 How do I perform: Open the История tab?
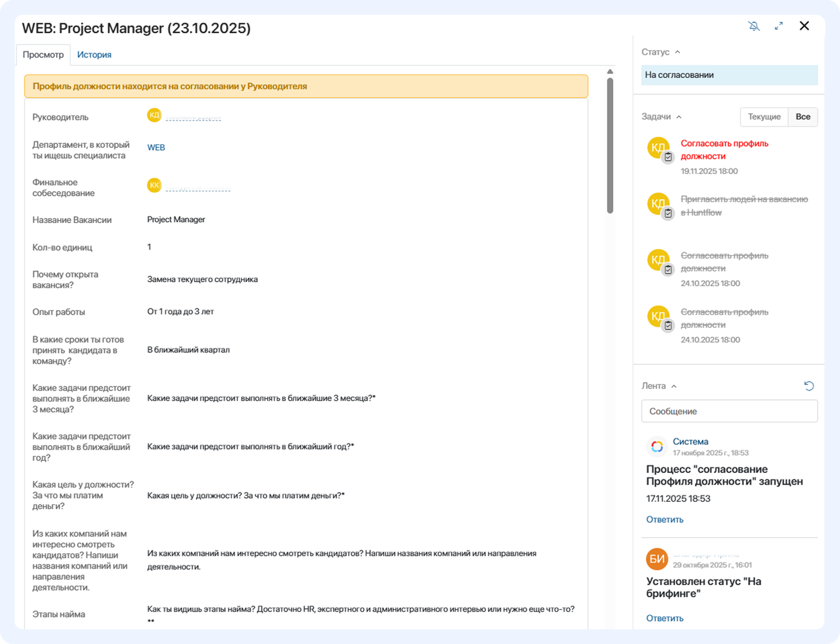pyautogui.click(x=94, y=55)
